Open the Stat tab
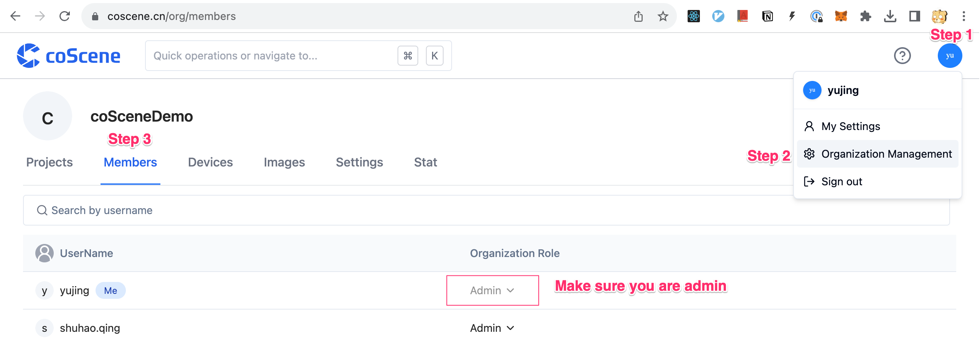The height and width of the screenshot is (346, 980). 426,162
